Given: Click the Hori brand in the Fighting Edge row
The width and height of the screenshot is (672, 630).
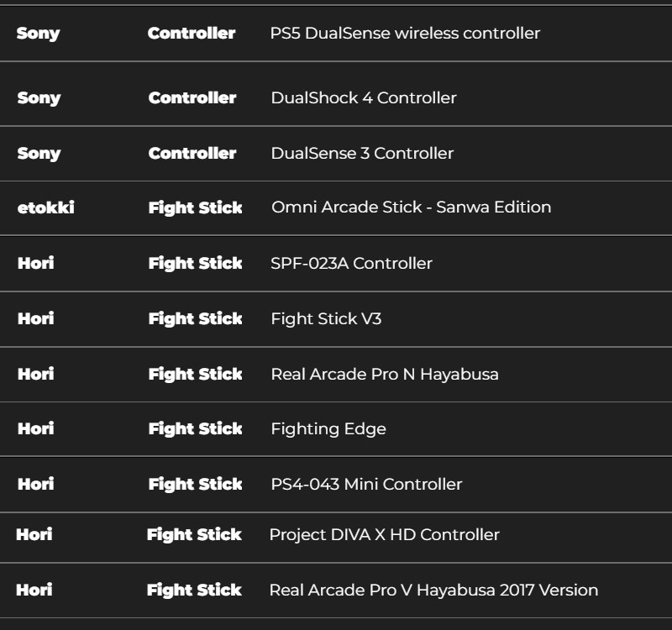Looking at the screenshot, I should (35, 428).
